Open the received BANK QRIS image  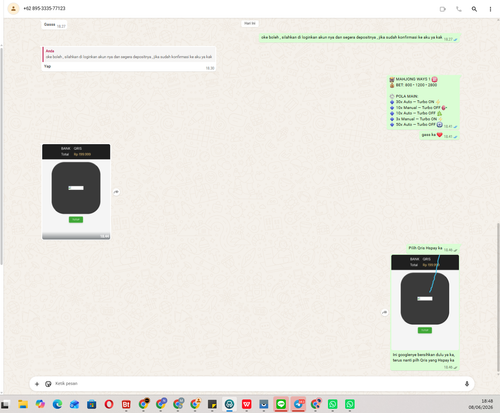76,192
